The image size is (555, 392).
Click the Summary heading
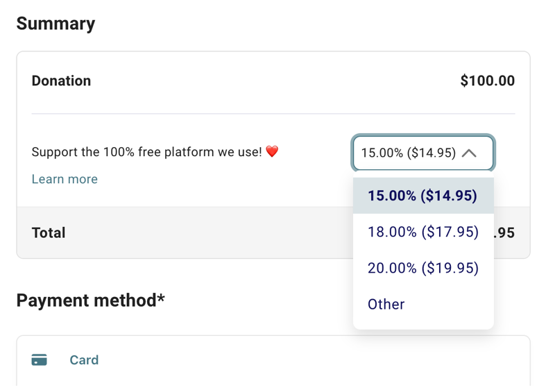coord(55,24)
